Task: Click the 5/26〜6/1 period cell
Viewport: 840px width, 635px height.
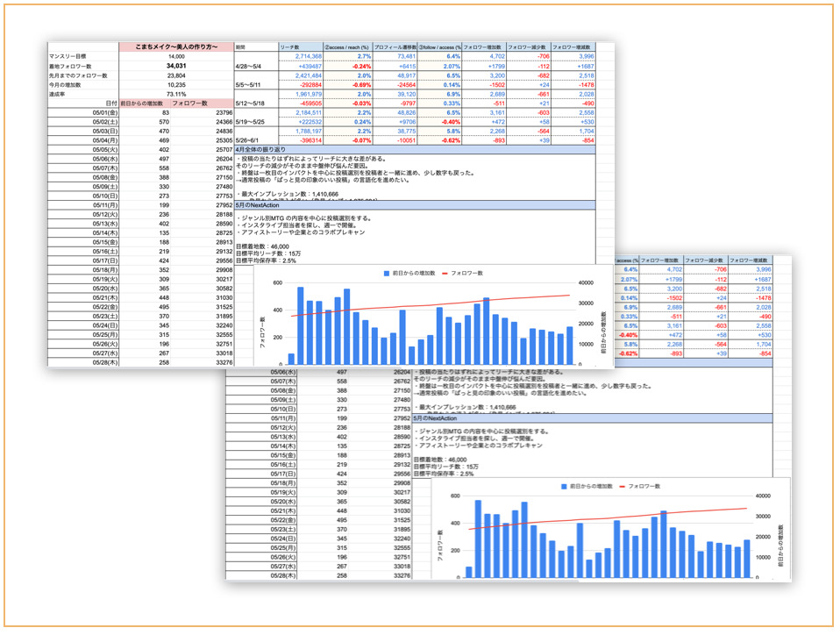Action: point(251,140)
